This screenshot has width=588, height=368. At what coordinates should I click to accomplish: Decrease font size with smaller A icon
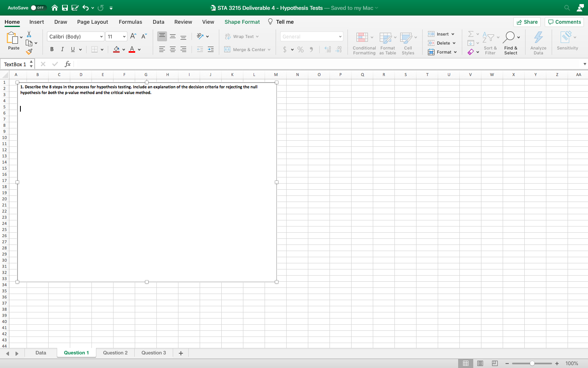click(144, 36)
